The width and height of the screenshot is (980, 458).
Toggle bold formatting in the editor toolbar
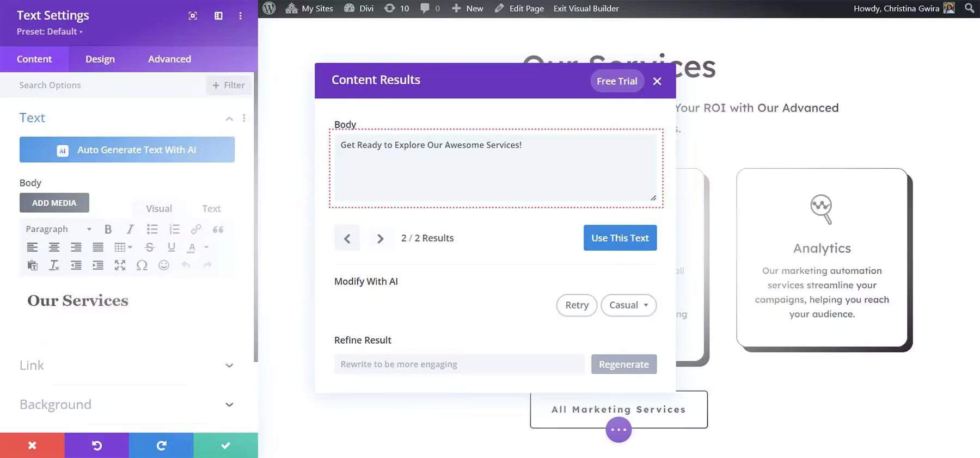point(108,229)
